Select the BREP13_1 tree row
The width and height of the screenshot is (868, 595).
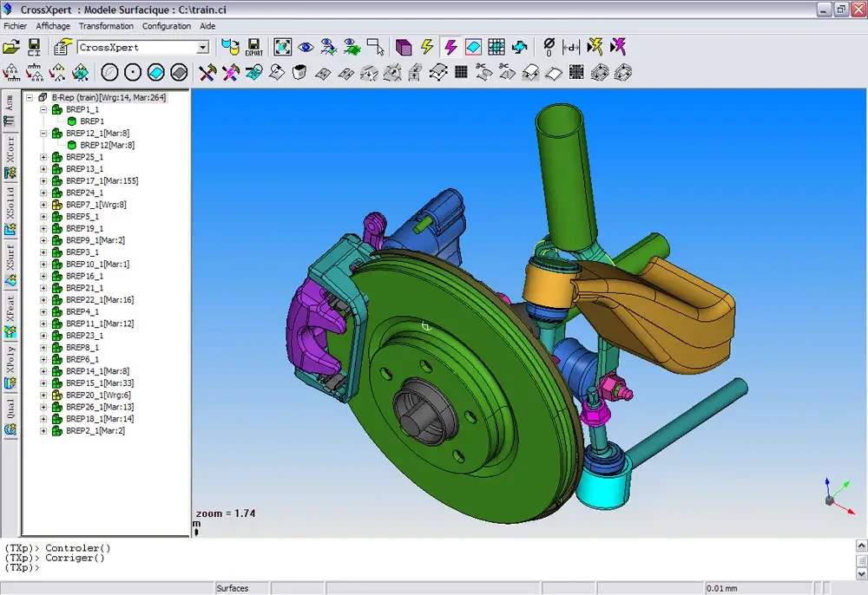click(x=85, y=168)
